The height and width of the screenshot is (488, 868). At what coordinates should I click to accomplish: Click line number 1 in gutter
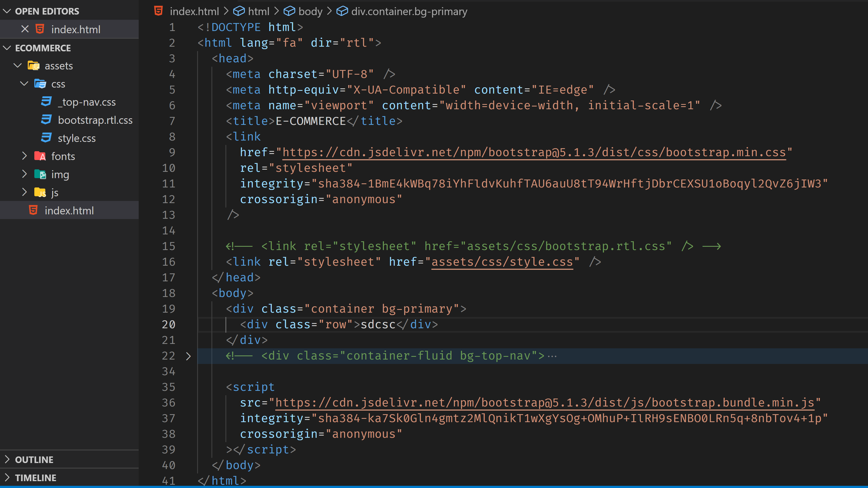[172, 27]
